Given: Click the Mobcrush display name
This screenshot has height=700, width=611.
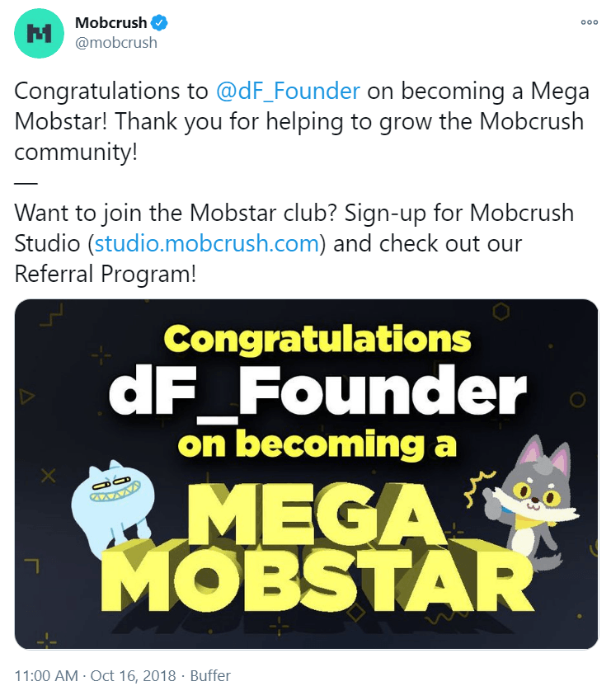Looking at the screenshot, I should (110, 22).
